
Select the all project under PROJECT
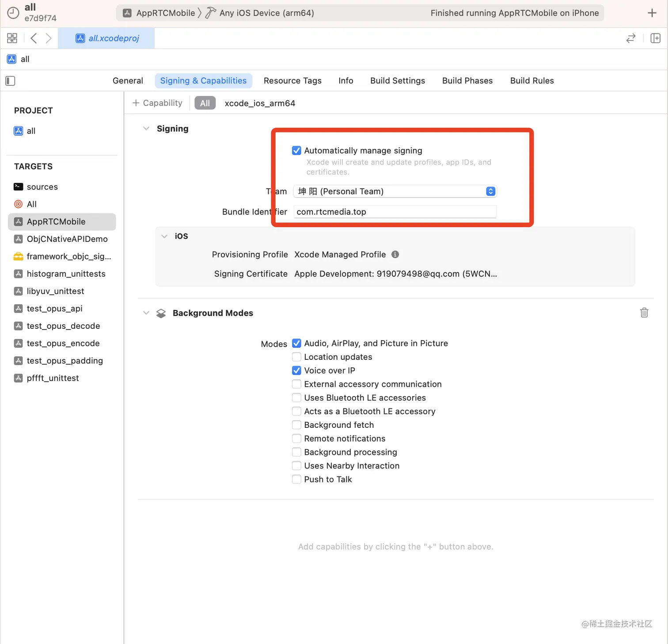click(x=62, y=131)
